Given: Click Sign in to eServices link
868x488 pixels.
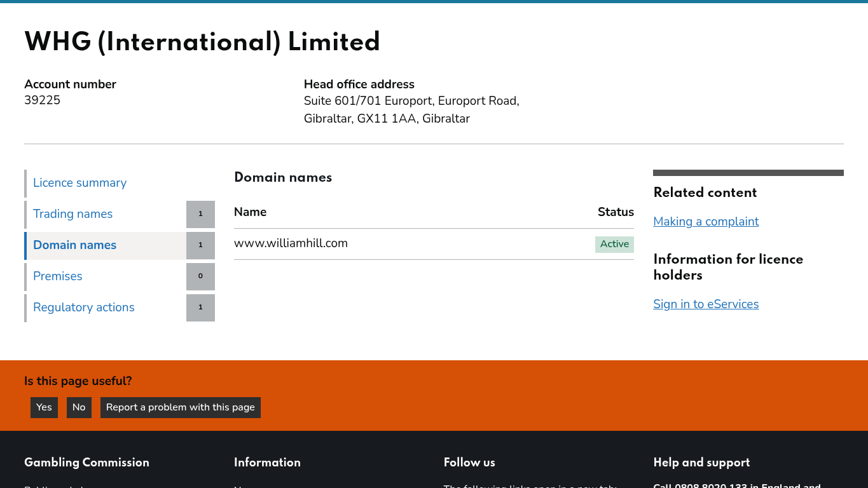Looking at the screenshot, I should (x=706, y=304).
